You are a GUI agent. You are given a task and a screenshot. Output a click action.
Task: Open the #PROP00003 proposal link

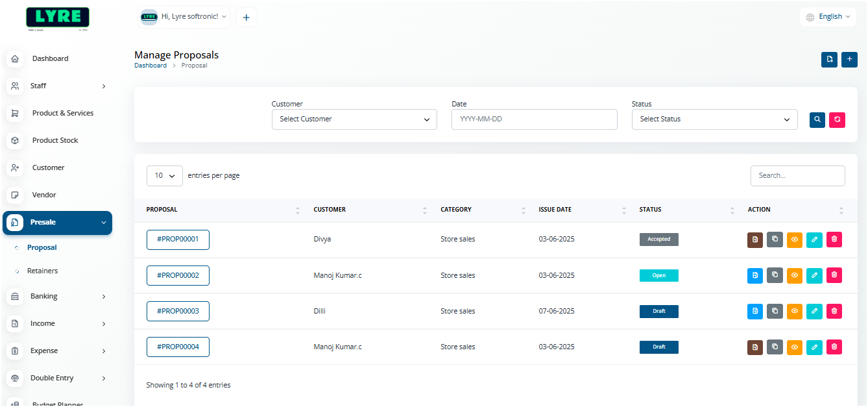[178, 311]
